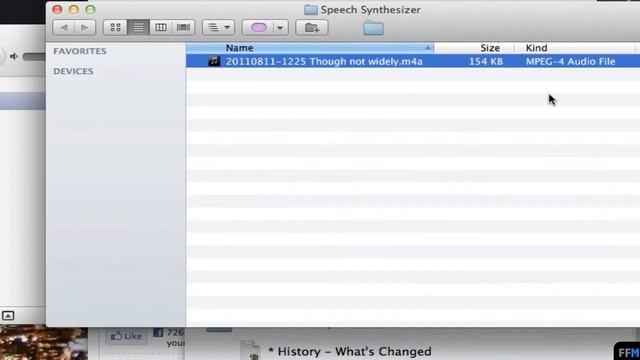Click the video thumbnail behind the Finder window
The height and width of the screenshot is (360, 640).
[44, 343]
